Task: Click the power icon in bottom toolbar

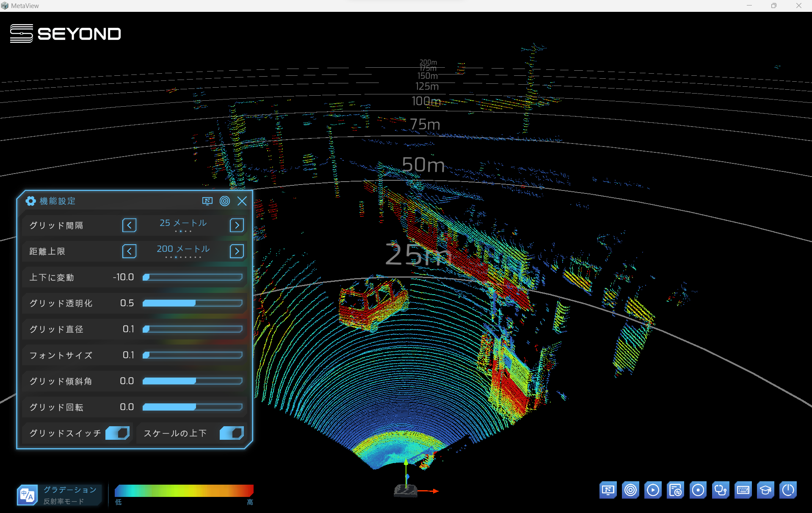Action: [788, 490]
